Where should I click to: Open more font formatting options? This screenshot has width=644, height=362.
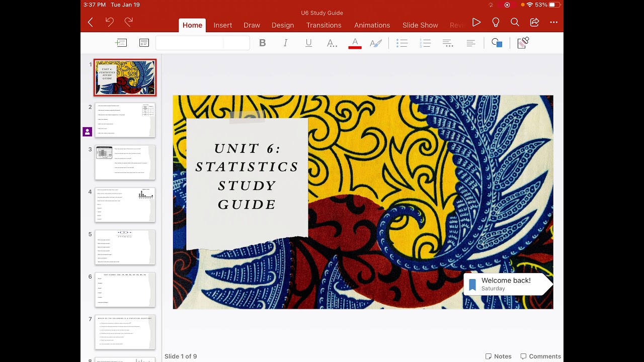[x=332, y=44]
